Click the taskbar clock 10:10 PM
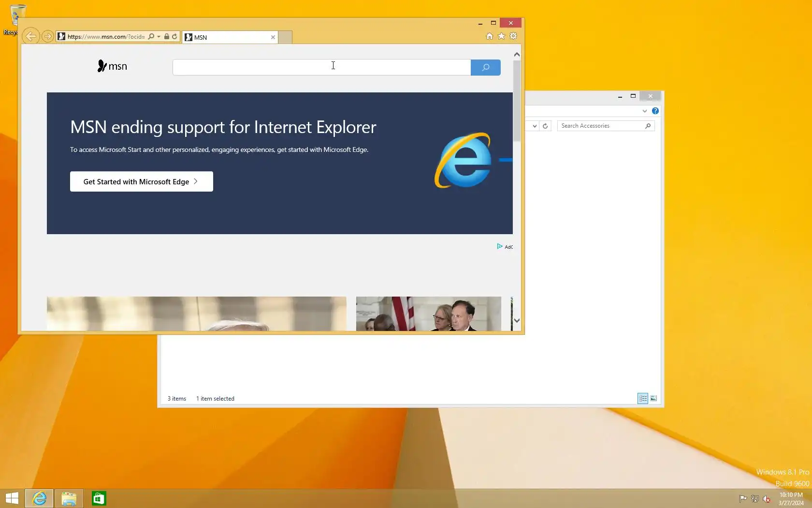Image resolution: width=812 pixels, height=508 pixels. coord(791,499)
